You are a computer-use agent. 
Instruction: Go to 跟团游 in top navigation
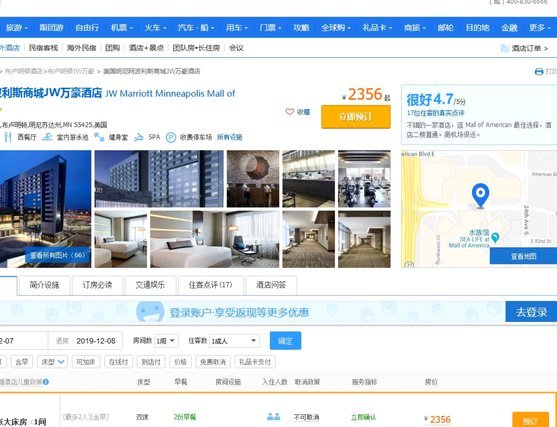click(x=52, y=28)
